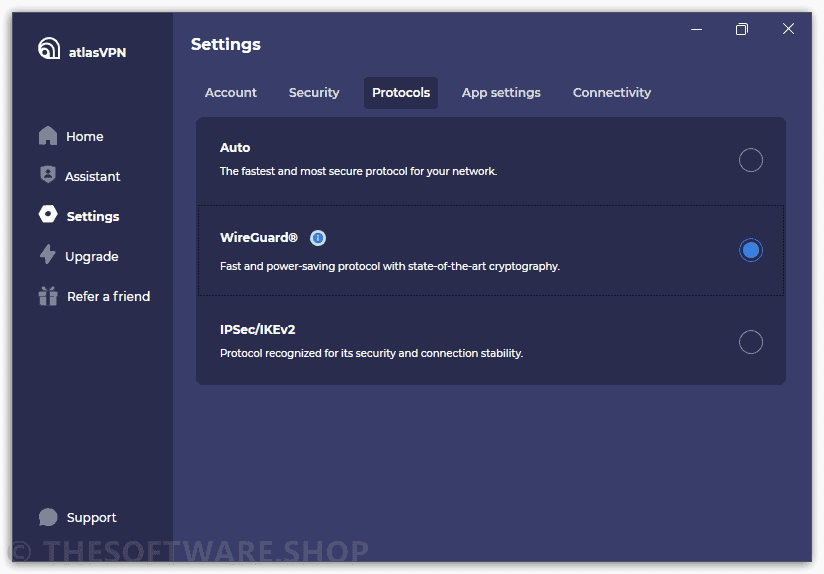Click the Upgrade sidebar label
The image size is (824, 574).
[92, 257]
